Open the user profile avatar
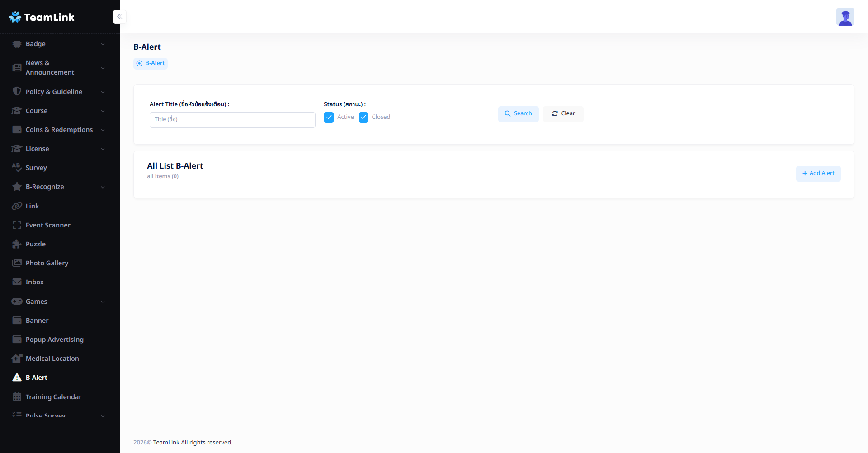Screen dimensions: 868x453 point(844,17)
